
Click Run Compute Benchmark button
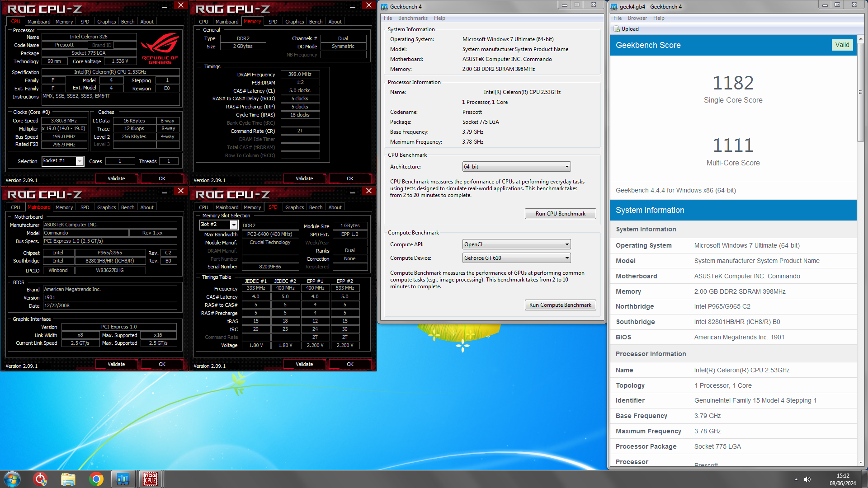click(560, 305)
